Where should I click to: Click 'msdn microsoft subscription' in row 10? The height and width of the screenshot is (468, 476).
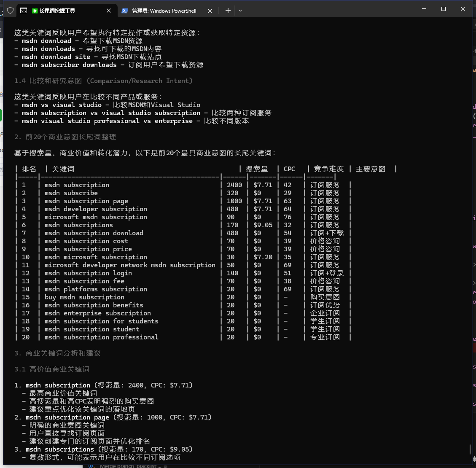96,257
